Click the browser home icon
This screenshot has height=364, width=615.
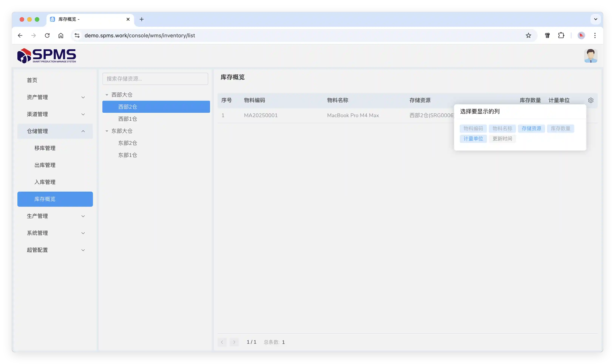61,35
